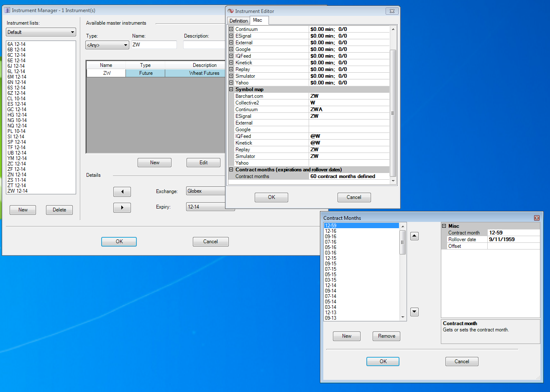
Task: Click the Edit button below instruments grid
Action: tap(203, 163)
